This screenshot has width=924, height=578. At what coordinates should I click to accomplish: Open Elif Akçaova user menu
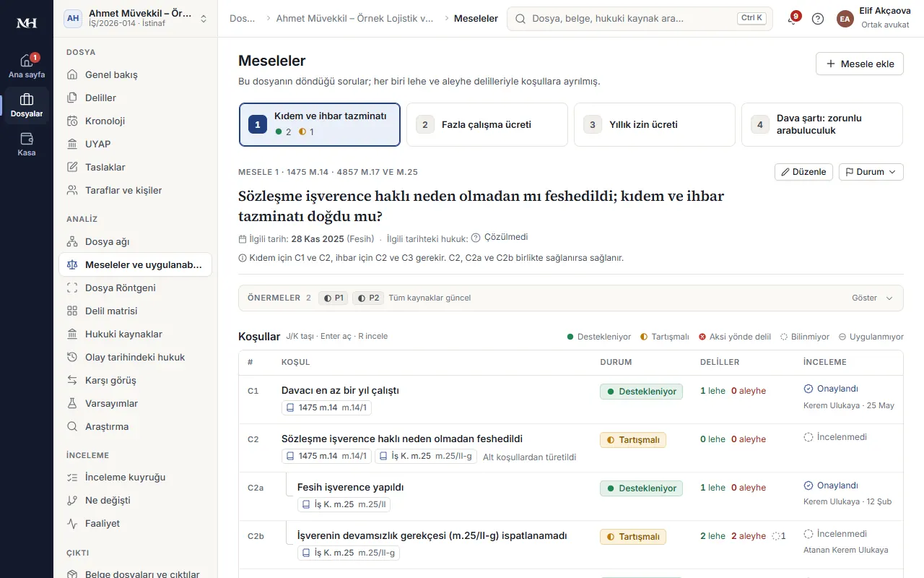point(873,19)
